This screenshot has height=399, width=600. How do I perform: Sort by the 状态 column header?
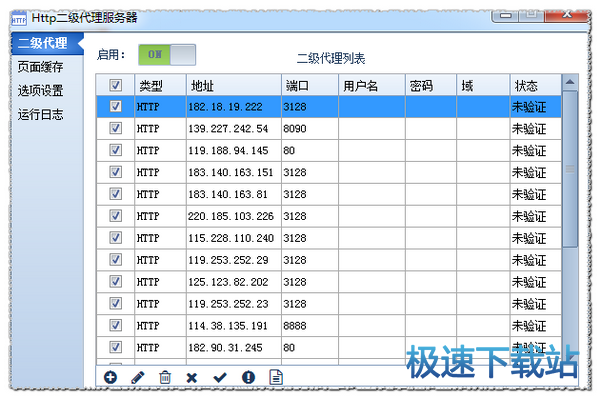(536, 85)
